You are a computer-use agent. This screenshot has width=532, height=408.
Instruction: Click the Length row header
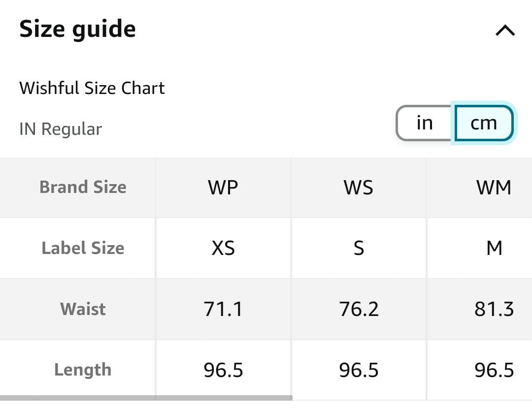pos(83,370)
